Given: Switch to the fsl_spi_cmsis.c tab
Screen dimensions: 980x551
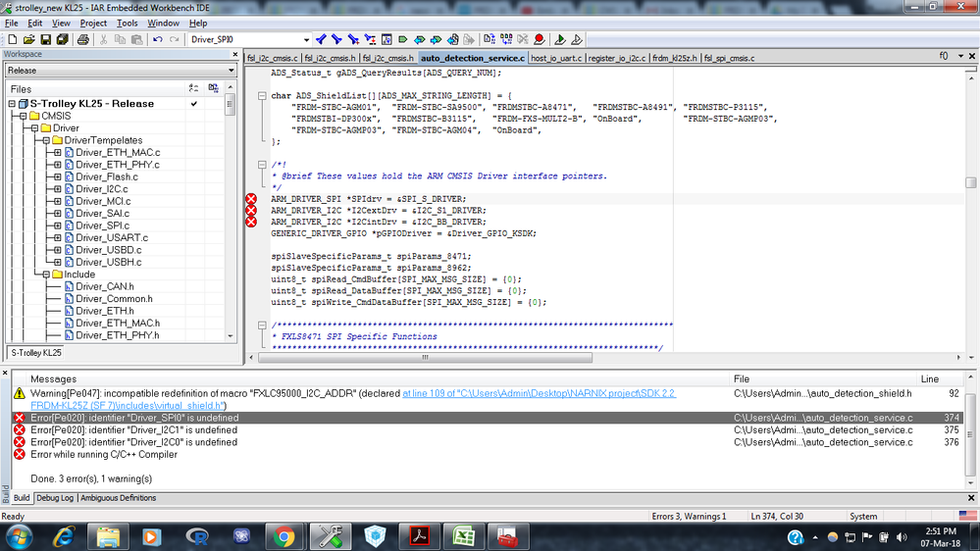Looking at the screenshot, I should click(x=729, y=58).
